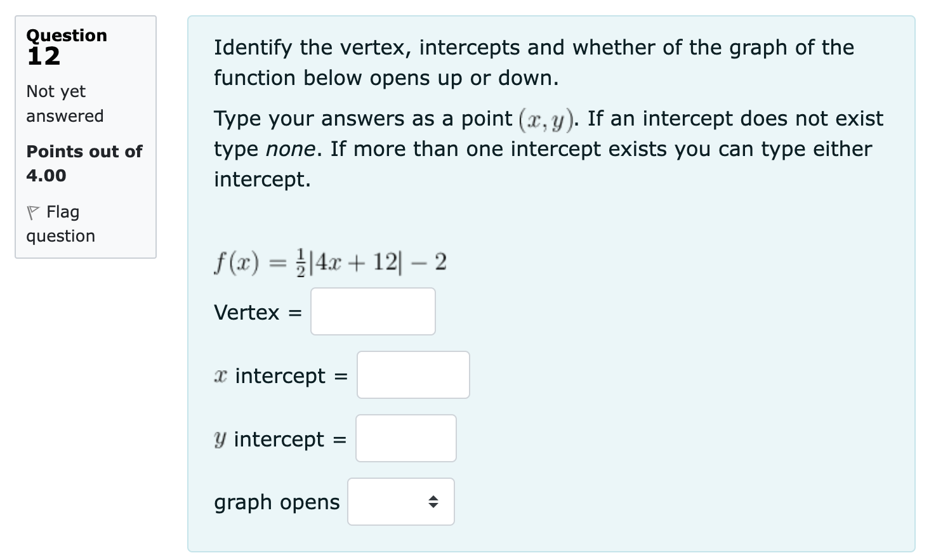Click the Not yet answered status text
This screenshot has width=936, height=560.
(x=64, y=103)
